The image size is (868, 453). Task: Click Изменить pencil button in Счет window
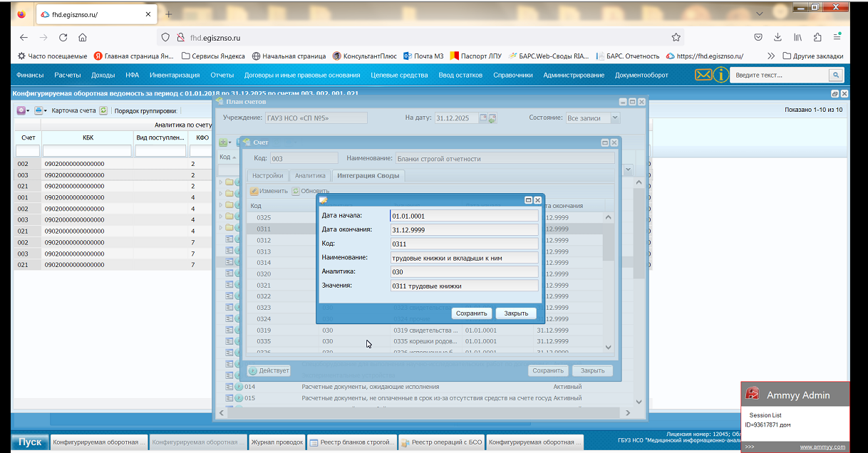click(269, 191)
